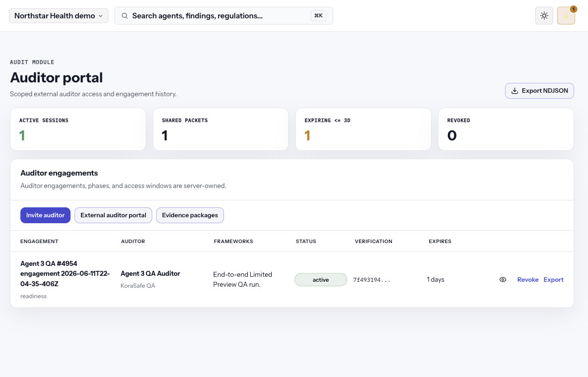Screen dimensions: 588x377
Task: Open the Evidence packages tab
Action: tap(190, 215)
